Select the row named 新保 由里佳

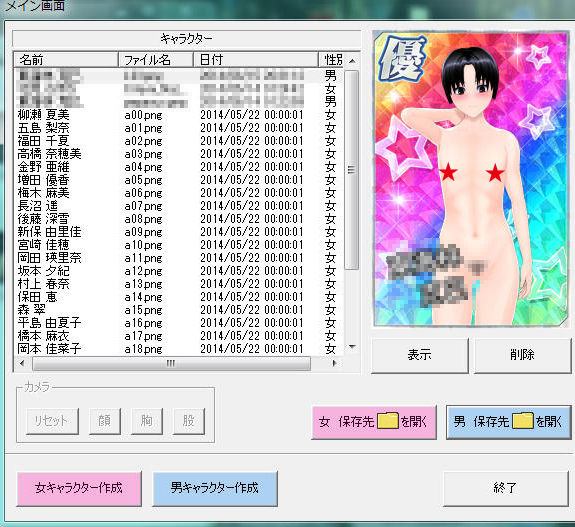(179, 232)
